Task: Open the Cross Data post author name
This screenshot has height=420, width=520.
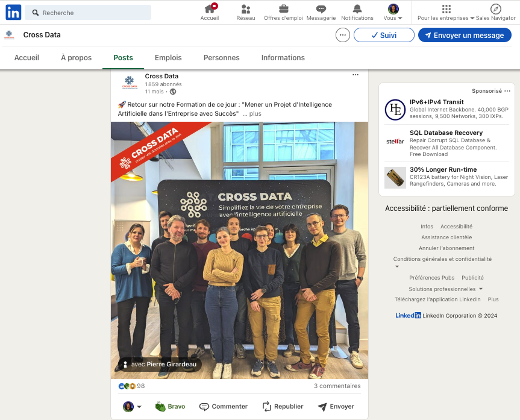Action: pyautogui.click(x=161, y=76)
